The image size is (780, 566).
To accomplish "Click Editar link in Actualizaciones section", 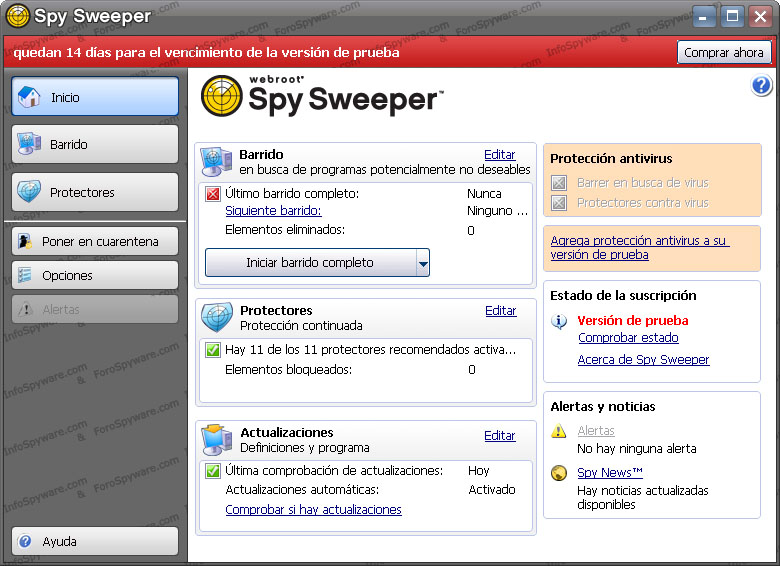I will coord(500,436).
